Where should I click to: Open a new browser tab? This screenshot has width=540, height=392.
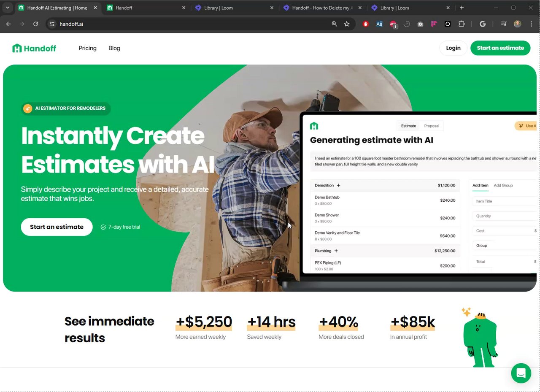pos(462,8)
